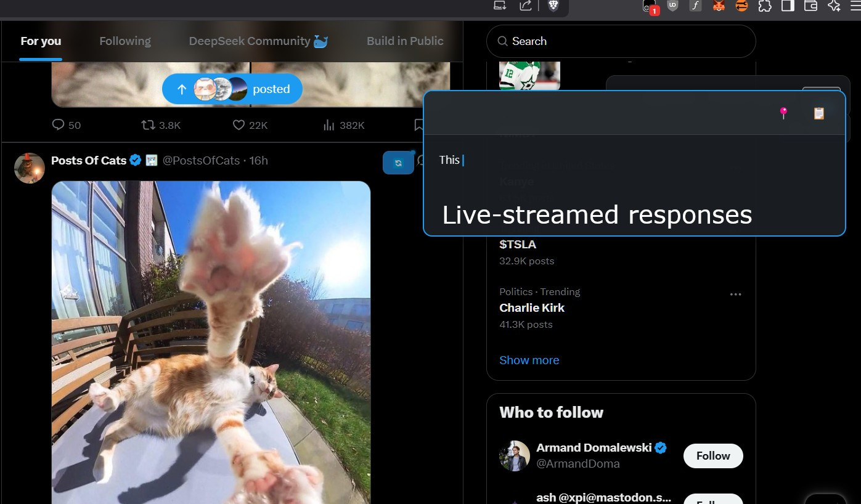Click the share page icon in address bar
This screenshot has width=861, height=504.
526,6
